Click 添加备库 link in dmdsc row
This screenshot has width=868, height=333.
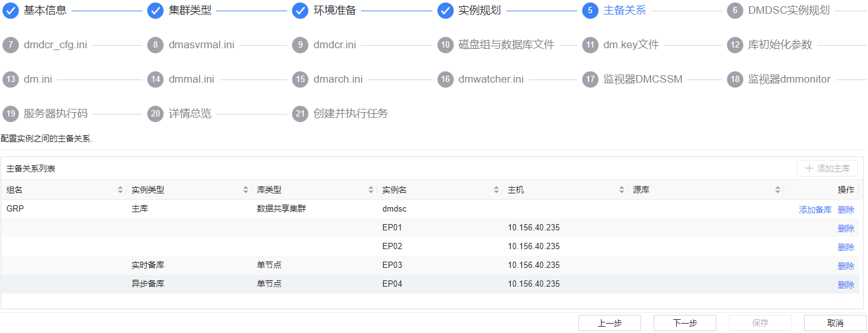[815, 210]
